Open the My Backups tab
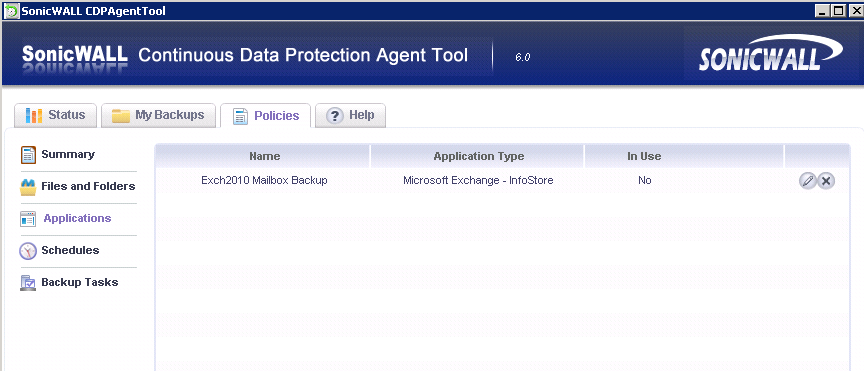Viewport: 864px width, 371px height. [159, 115]
